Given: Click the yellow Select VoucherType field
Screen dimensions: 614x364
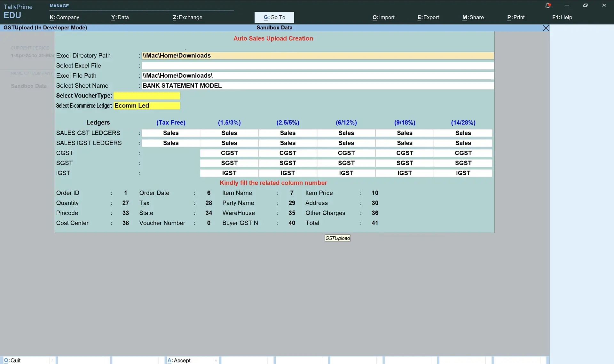Looking at the screenshot, I should (x=147, y=96).
